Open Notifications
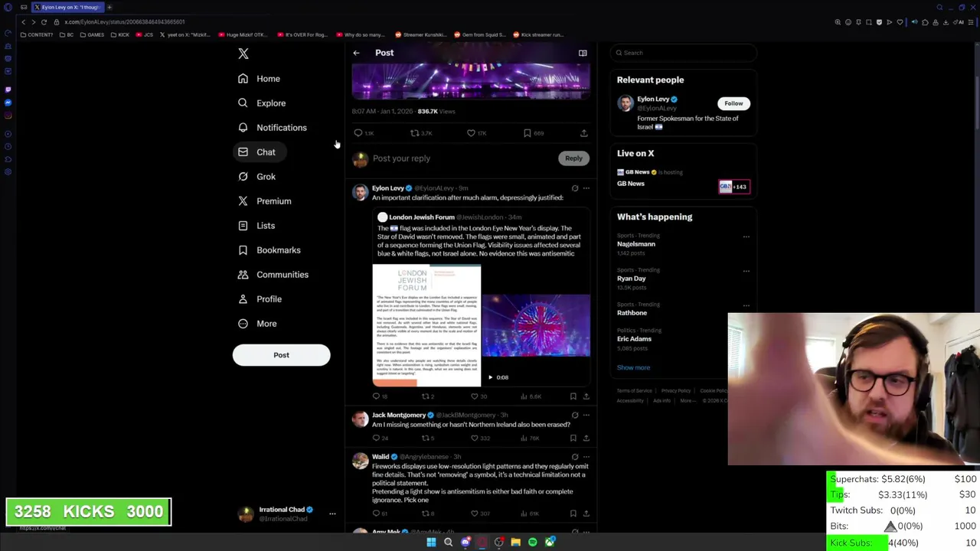Image resolution: width=980 pixels, height=551 pixels. [272, 128]
